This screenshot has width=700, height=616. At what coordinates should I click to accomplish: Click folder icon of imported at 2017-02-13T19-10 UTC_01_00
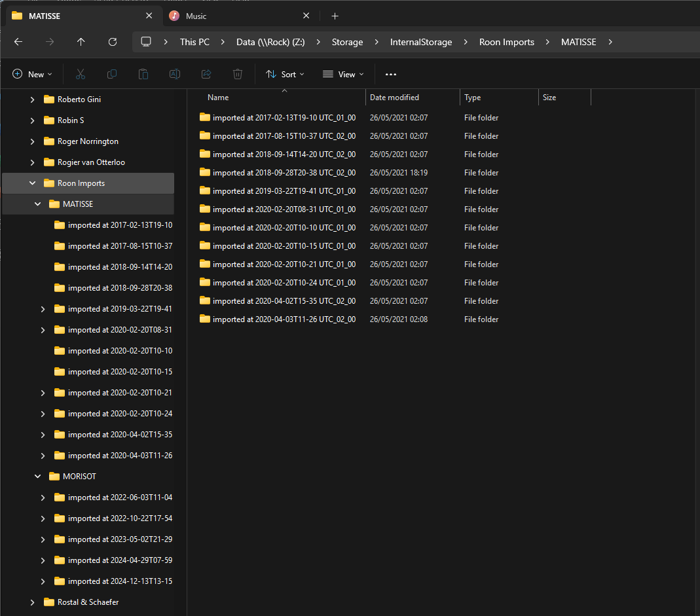point(205,117)
